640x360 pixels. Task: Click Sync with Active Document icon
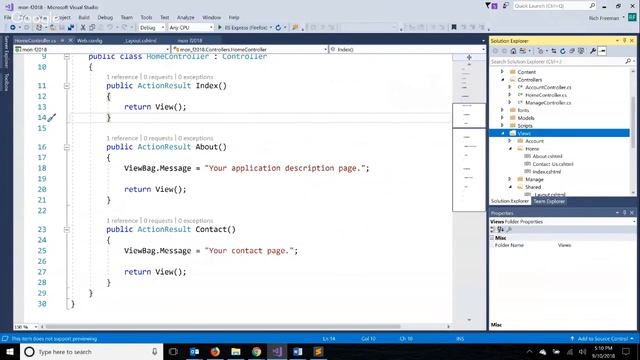(553, 51)
